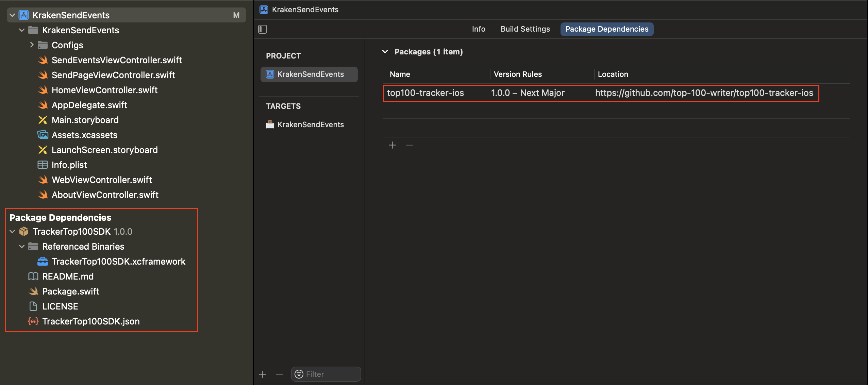This screenshot has width=868, height=385.
Task: Open AppDelegate.swift in the navigator
Action: pyautogui.click(x=89, y=105)
